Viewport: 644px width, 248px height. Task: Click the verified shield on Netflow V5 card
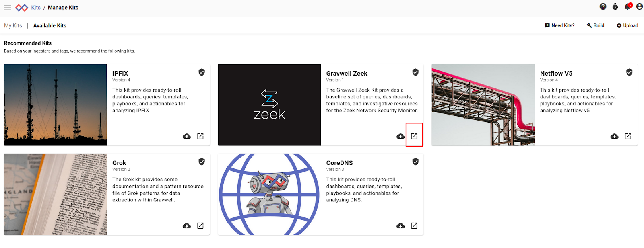tap(629, 72)
